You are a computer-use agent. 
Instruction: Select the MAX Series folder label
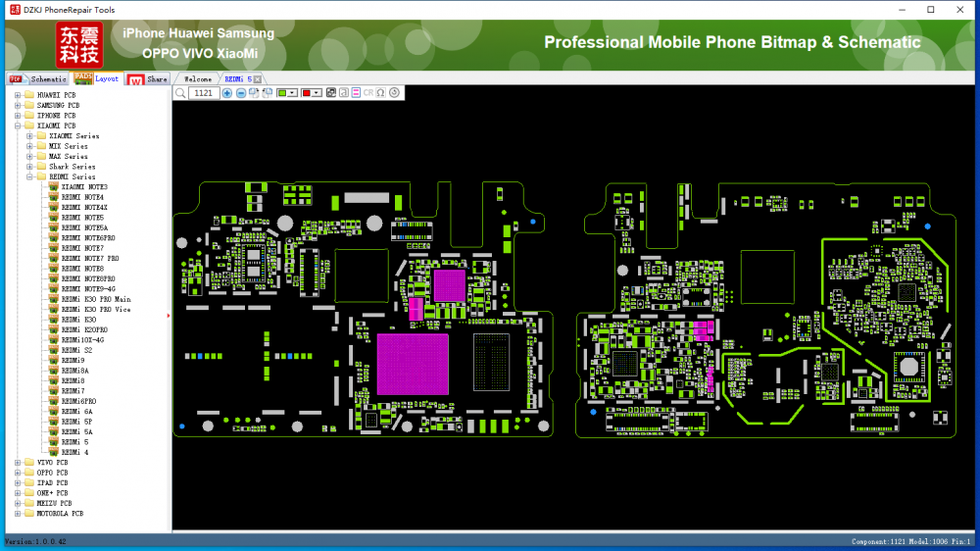click(x=69, y=156)
